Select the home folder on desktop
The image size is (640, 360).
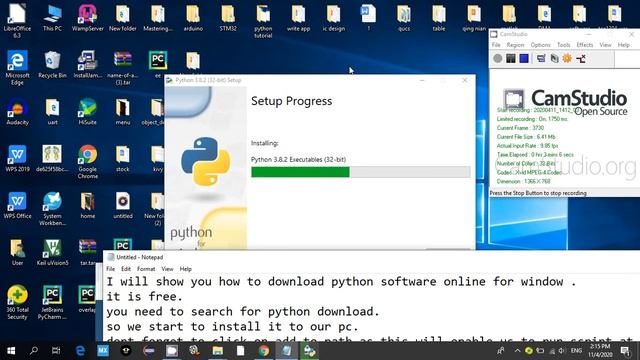point(87,205)
